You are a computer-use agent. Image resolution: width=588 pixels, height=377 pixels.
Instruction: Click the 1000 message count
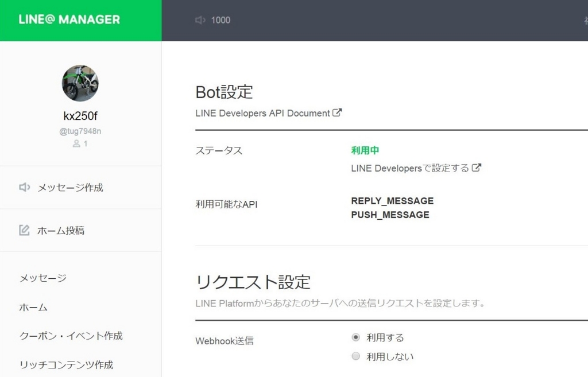pos(221,20)
